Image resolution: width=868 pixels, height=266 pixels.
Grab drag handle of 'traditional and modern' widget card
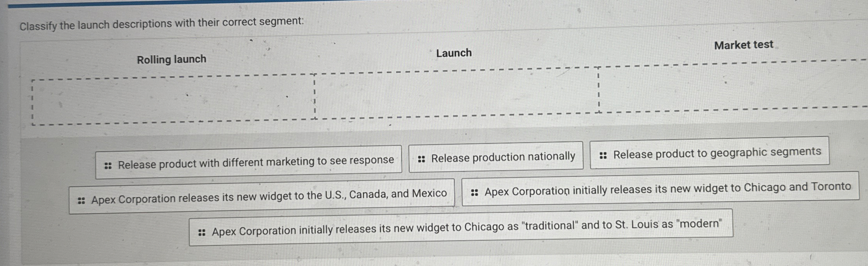tap(202, 233)
